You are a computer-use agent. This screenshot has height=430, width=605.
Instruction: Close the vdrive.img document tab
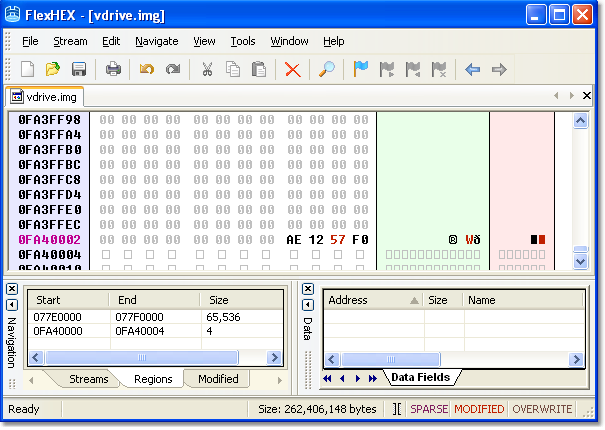pos(586,95)
